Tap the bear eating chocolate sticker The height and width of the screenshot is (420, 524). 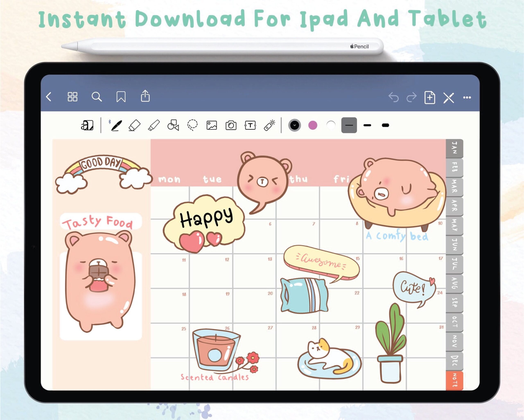pyautogui.click(x=100, y=282)
